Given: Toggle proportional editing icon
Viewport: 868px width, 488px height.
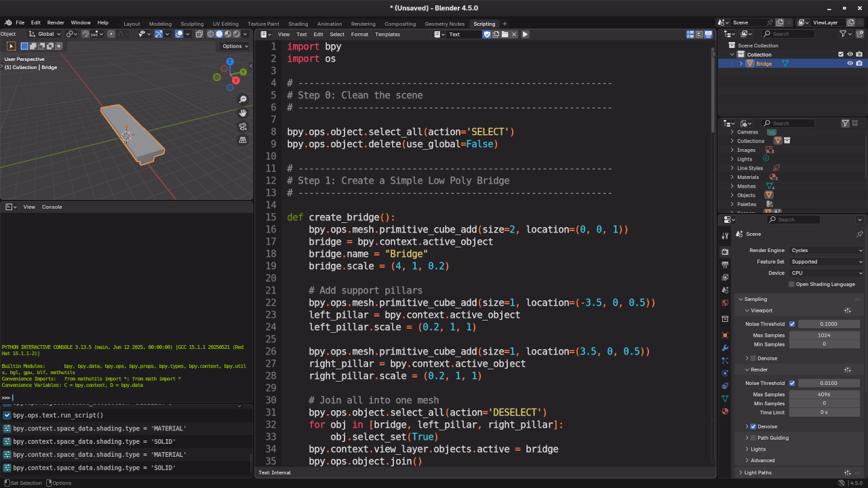Looking at the screenshot, I should pyautogui.click(x=112, y=34).
